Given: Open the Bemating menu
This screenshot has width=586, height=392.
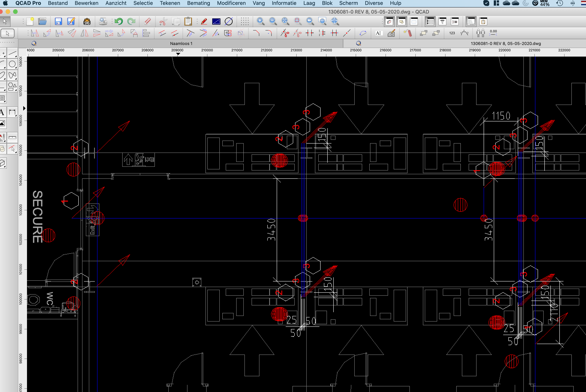Looking at the screenshot, I should 198,3.
